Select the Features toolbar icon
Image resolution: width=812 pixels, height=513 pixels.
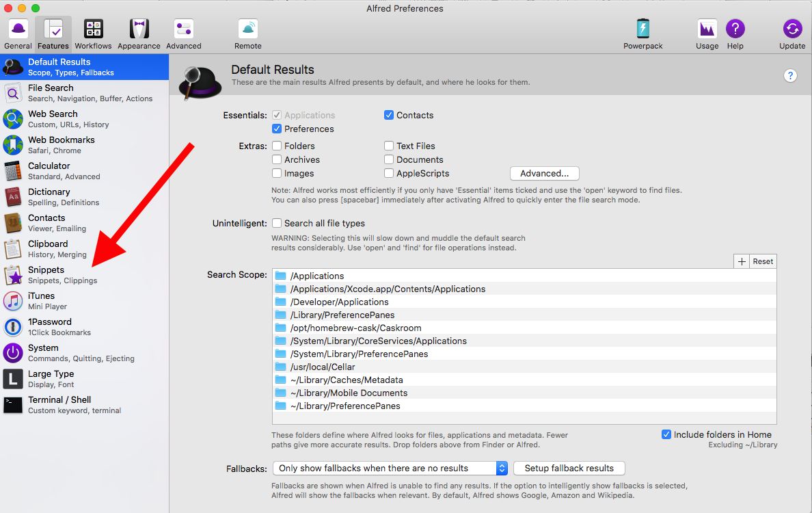(x=53, y=29)
